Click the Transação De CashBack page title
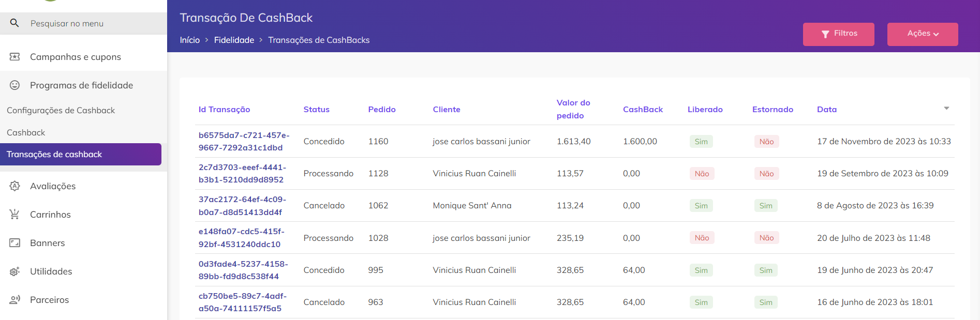The width and height of the screenshot is (980, 320). click(x=246, y=18)
